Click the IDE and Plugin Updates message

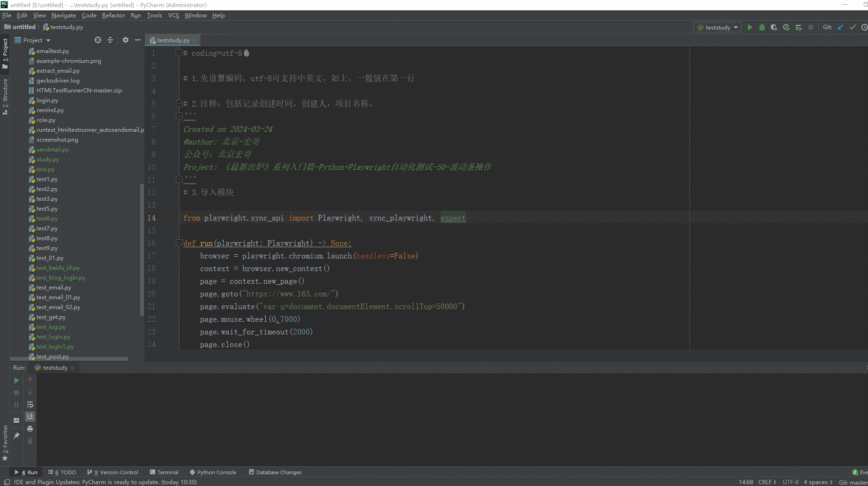coord(105,482)
